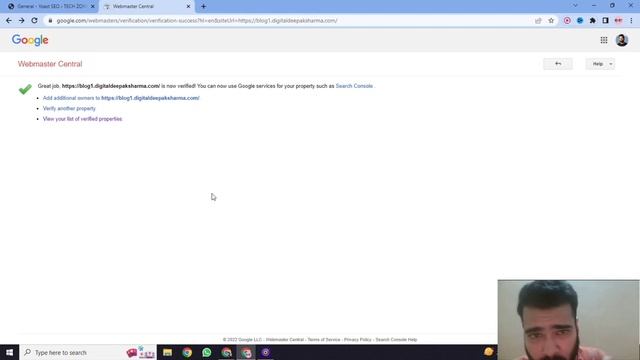Image resolution: width=640 pixels, height=360 pixels.
Task: Open the pink circular extension icon
Action: 567,20
